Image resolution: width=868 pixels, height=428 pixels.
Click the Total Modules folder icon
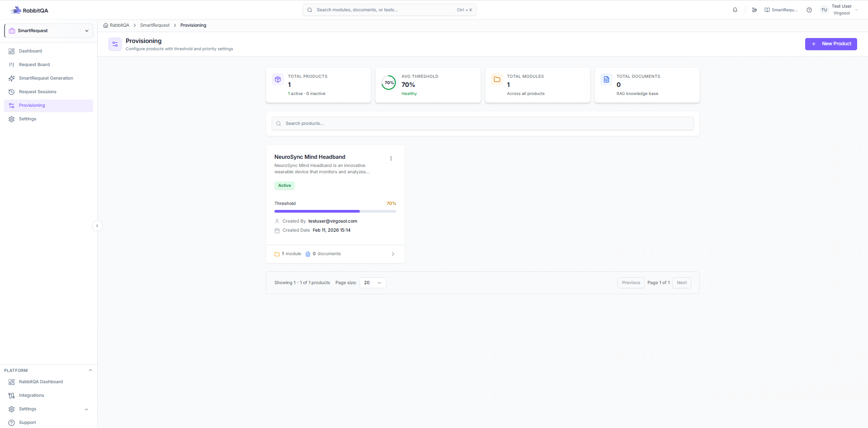click(x=497, y=80)
